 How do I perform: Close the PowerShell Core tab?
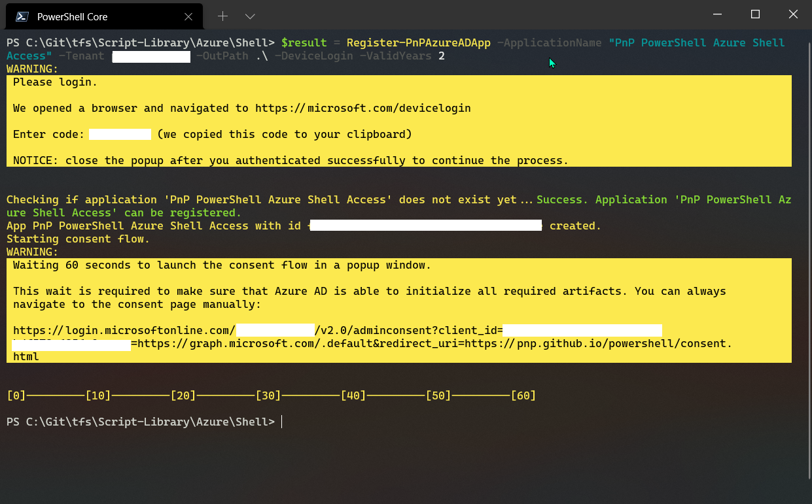click(188, 16)
